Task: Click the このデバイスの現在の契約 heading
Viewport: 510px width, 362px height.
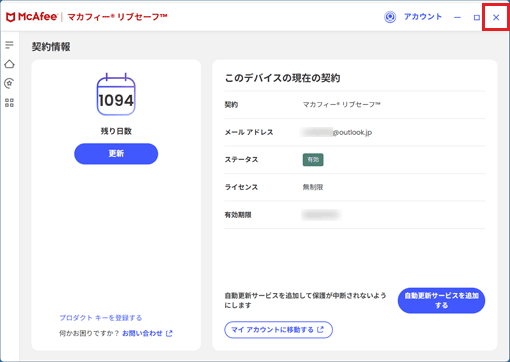Action: click(282, 78)
